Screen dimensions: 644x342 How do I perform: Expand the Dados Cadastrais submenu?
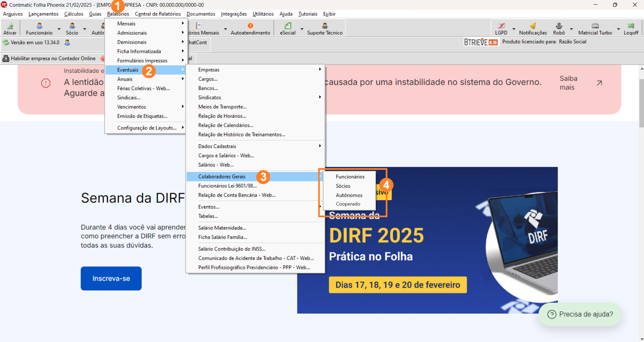click(256, 146)
